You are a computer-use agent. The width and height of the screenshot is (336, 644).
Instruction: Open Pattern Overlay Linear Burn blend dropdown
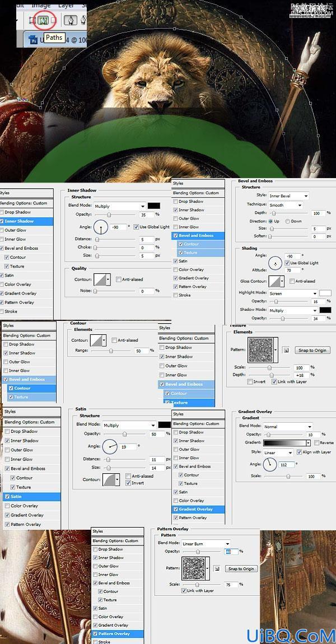[206, 544]
